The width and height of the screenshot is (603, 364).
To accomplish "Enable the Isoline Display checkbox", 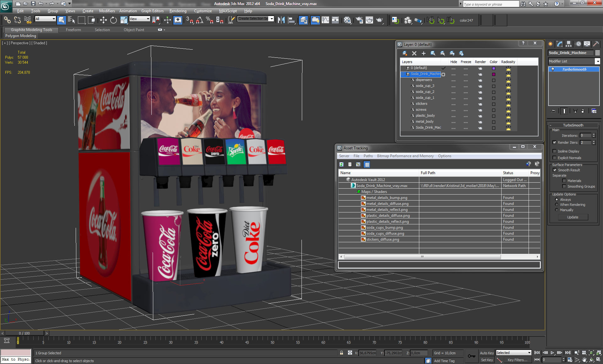I will tap(555, 151).
